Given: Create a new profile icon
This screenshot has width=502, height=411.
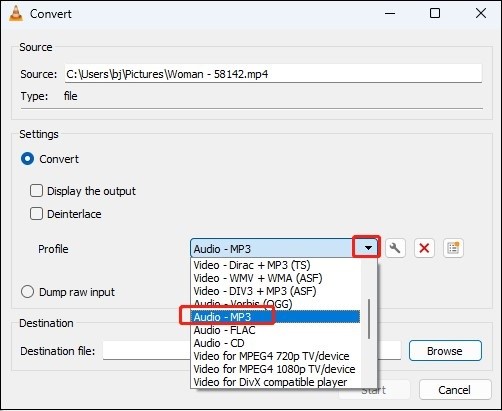Looking at the screenshot, I should (x=453, y=248).
